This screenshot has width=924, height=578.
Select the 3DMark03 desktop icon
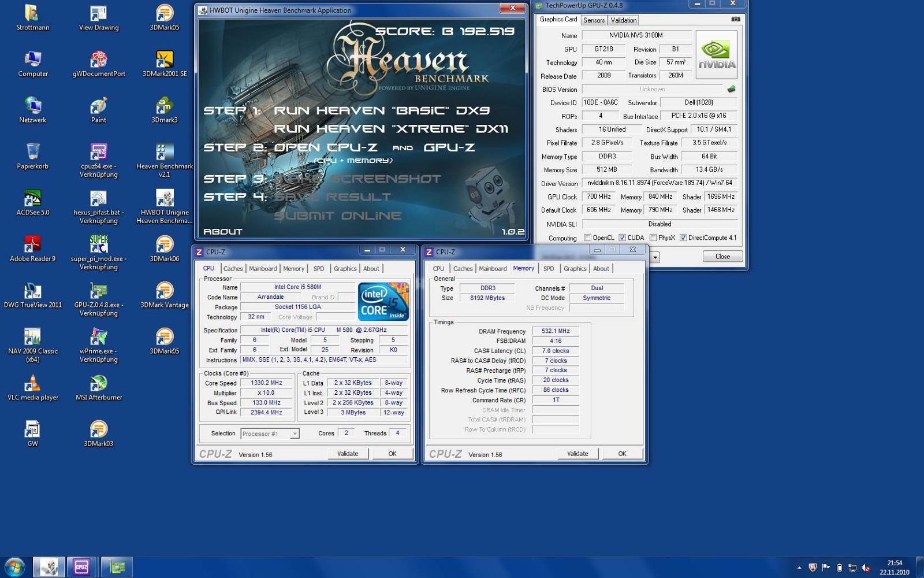pyautogui.click(x=98, y=433)
